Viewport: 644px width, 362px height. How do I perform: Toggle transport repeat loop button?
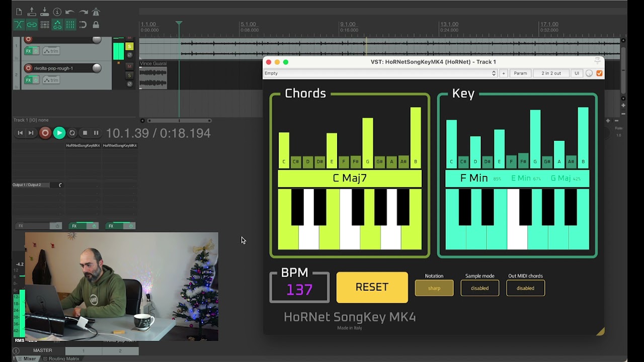click(x=72, y=133)
